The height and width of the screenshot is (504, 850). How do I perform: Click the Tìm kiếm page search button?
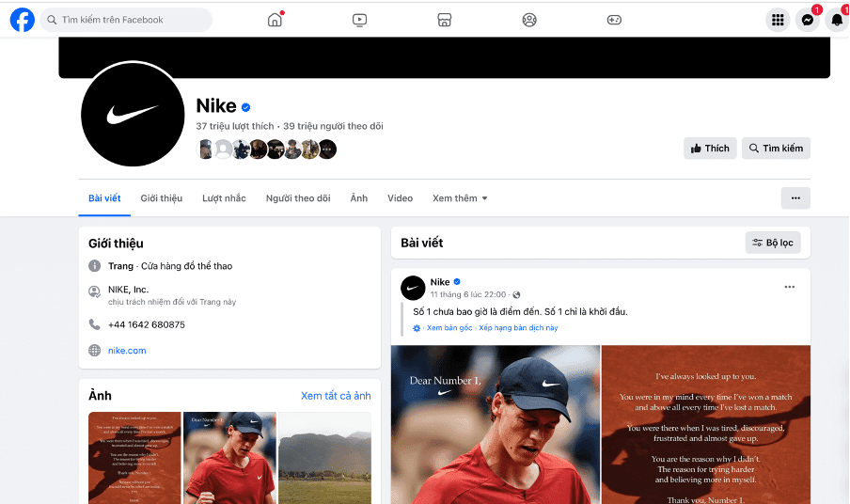click(776, 148)
